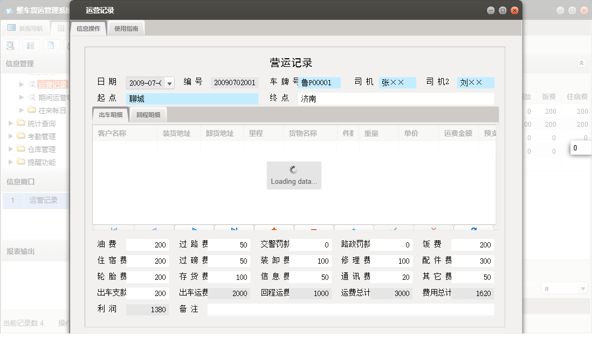This screenshot has width=592, height=364.
Task: Jump to the first record using navigator
Action: [114, 228]
